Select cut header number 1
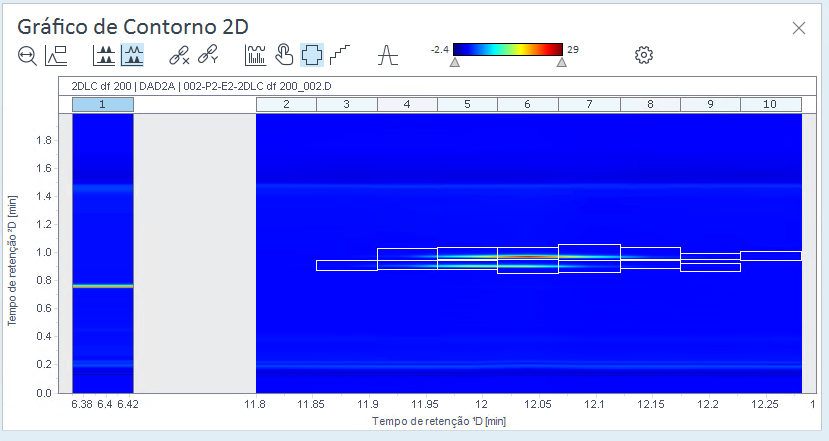Screen dimensions: 829x441 (x=103, y=105)
